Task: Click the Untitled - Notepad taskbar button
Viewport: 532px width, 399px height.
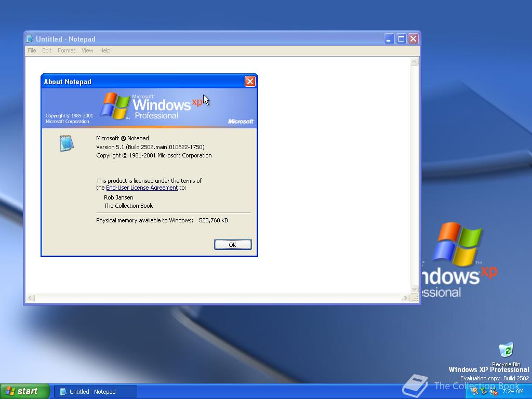Action: 96,392
